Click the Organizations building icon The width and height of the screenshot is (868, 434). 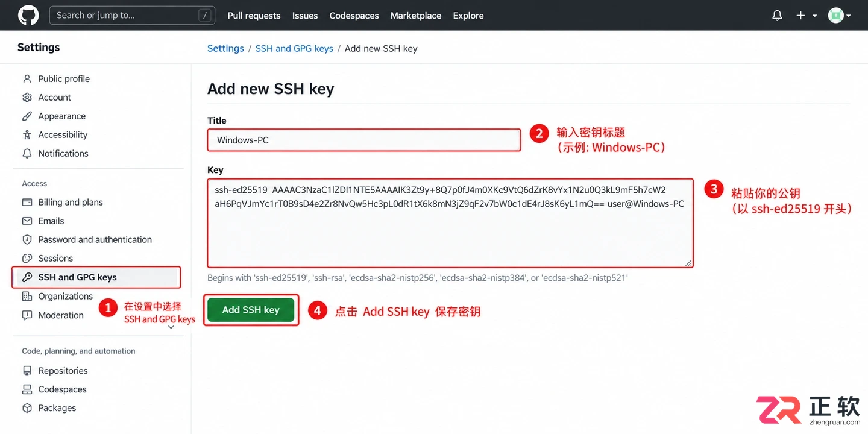(x=27, y=297)
